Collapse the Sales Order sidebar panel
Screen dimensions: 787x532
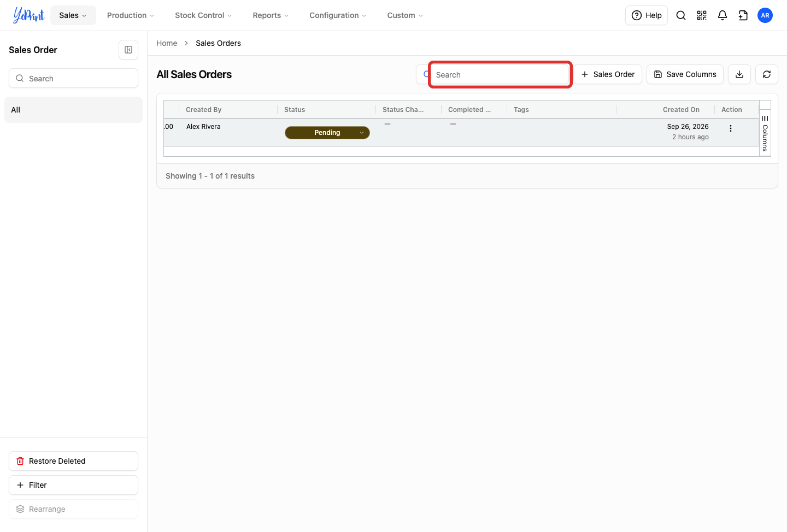128,50
